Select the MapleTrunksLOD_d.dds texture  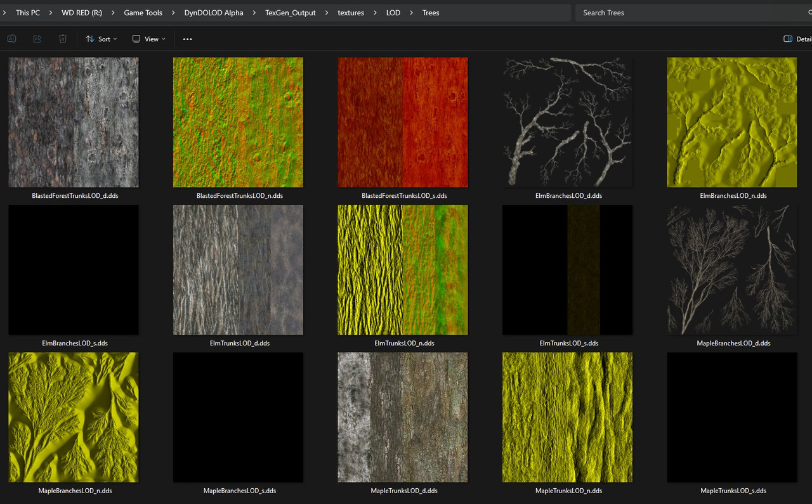pos(403,418)
